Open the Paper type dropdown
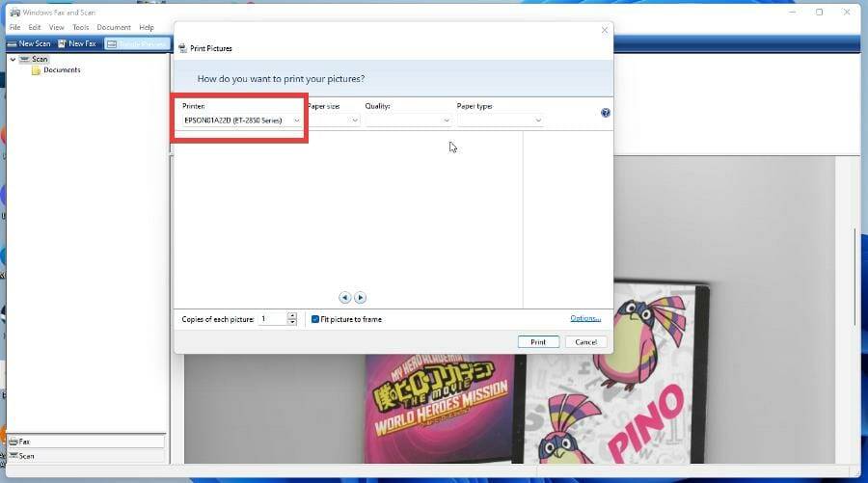 (500, 121)
